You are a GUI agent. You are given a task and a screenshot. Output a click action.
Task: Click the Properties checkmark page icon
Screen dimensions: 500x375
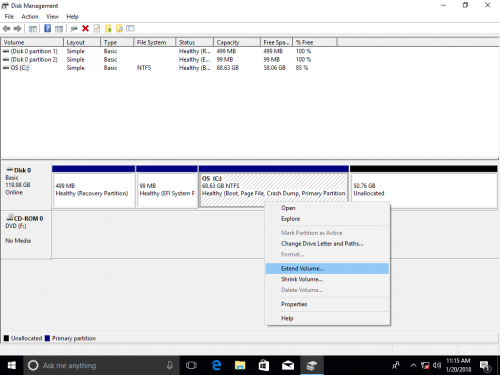coord(97,29)
